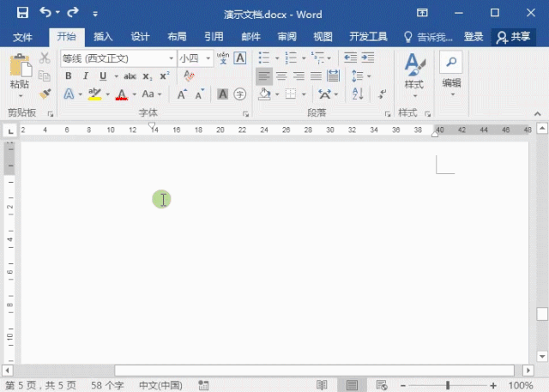Increase font size with the larger A

(182, 94)
